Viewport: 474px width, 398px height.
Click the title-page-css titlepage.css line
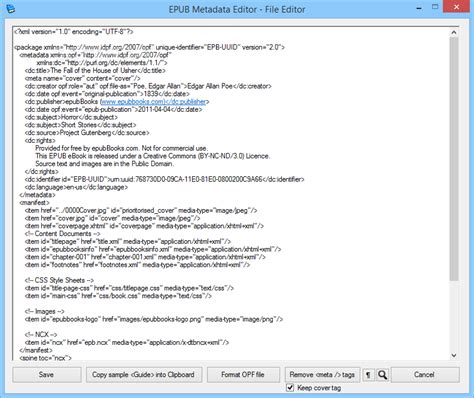[129, 288]
